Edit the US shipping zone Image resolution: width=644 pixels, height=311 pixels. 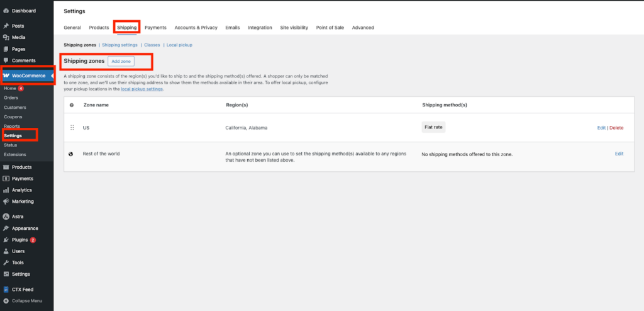[601, 128]
